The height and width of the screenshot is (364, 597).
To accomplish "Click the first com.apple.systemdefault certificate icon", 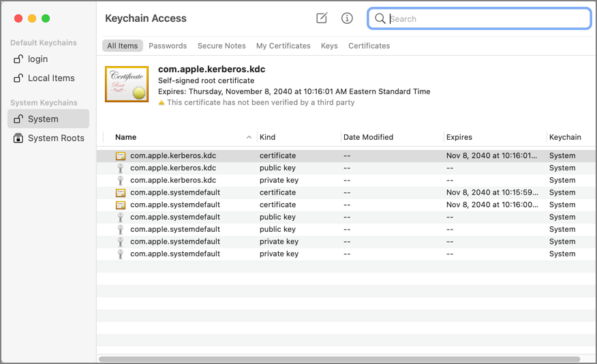I will (121, 193).
